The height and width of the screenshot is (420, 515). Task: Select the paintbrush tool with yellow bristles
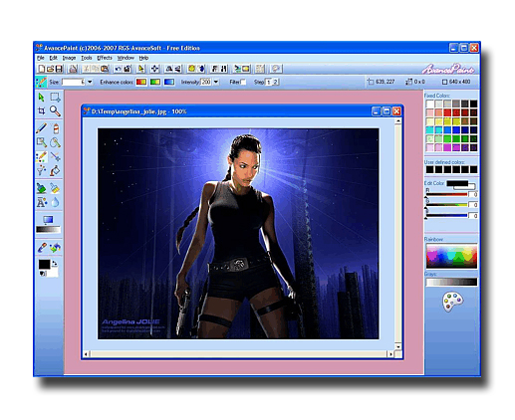(x=55, y=188)
